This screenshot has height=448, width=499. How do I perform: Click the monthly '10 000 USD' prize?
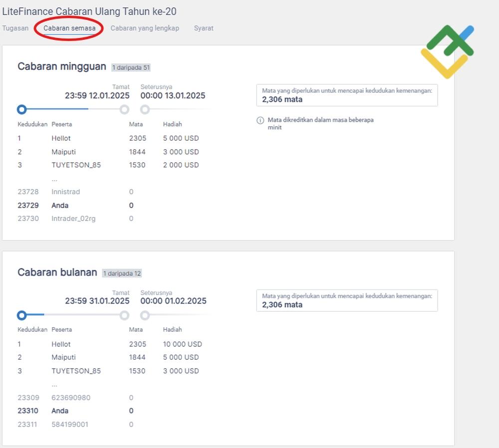[182, 344]
